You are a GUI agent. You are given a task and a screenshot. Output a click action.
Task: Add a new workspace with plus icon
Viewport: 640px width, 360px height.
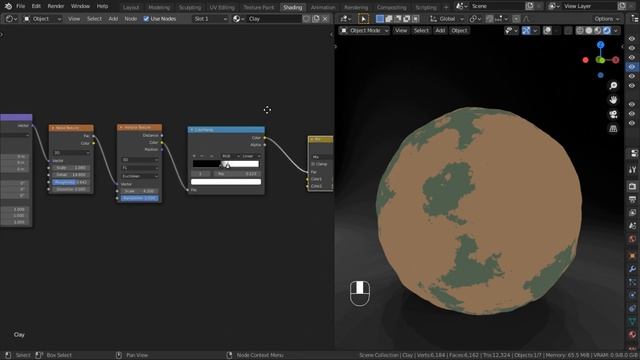point(446,7)
